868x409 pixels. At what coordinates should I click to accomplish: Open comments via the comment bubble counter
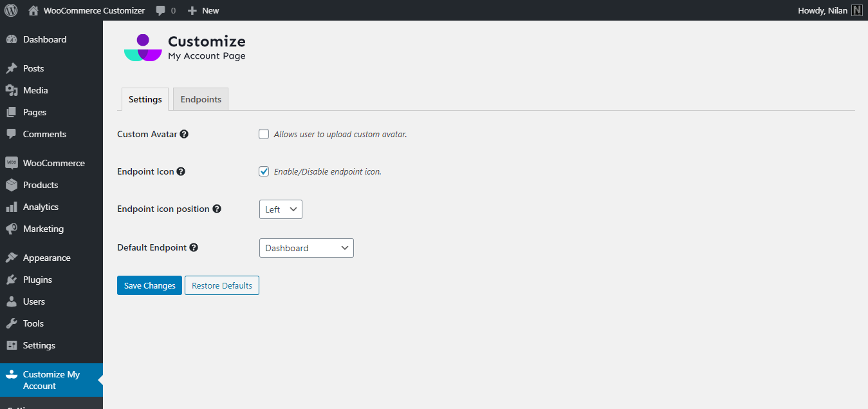pos(164,10)
